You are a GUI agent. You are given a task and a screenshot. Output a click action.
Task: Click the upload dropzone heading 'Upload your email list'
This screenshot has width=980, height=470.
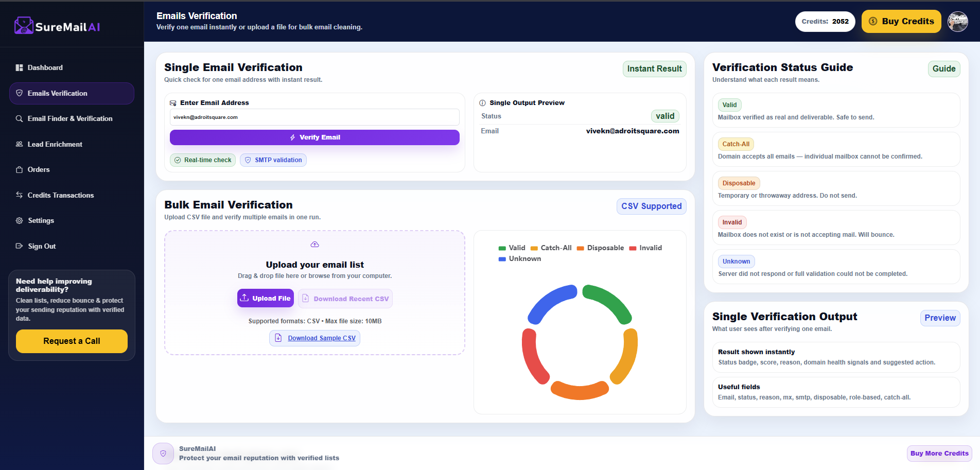coord(314,265)
